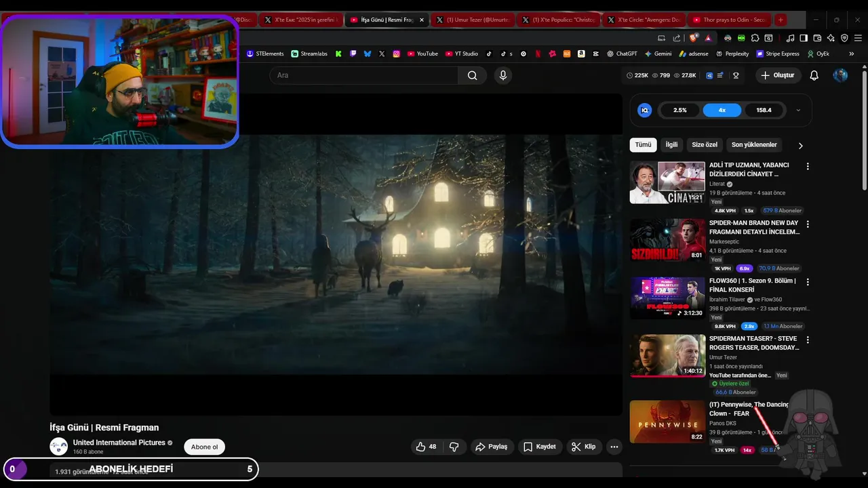The height and width of the screenshot is (488, 868).
Task: Open YouTube notifications bell
Action: click(x=814, y=75)
